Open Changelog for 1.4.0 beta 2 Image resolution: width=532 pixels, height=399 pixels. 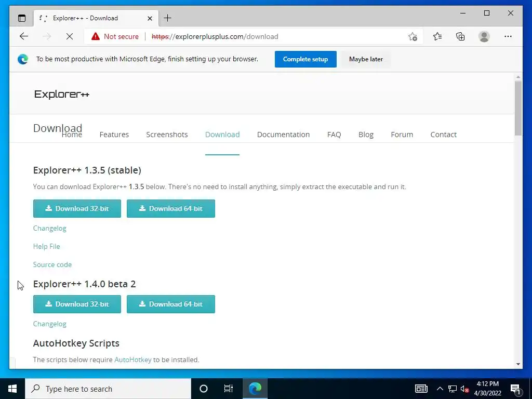coord(49,324)
